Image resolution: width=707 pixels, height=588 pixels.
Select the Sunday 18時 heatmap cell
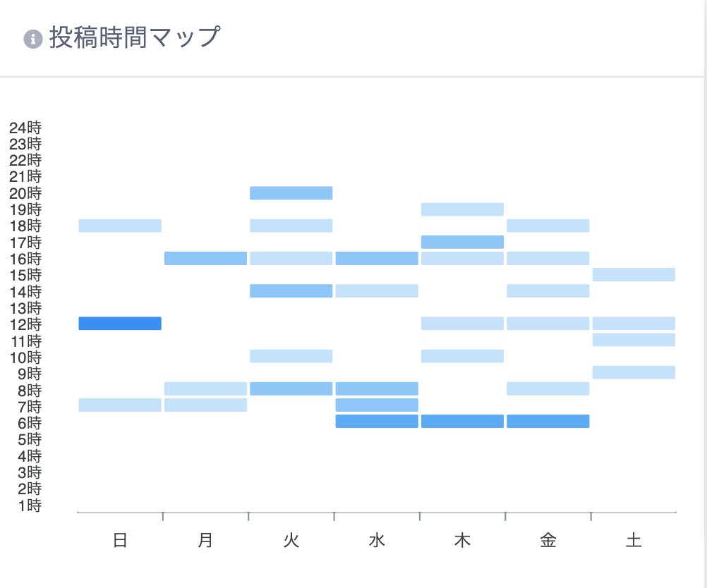pyautogui.click(x=120, y=226)
